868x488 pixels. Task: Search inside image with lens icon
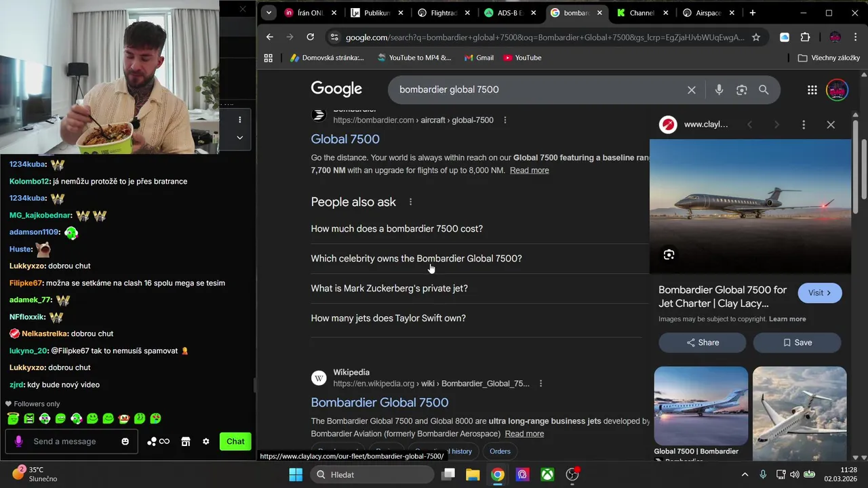coord(669,255)
